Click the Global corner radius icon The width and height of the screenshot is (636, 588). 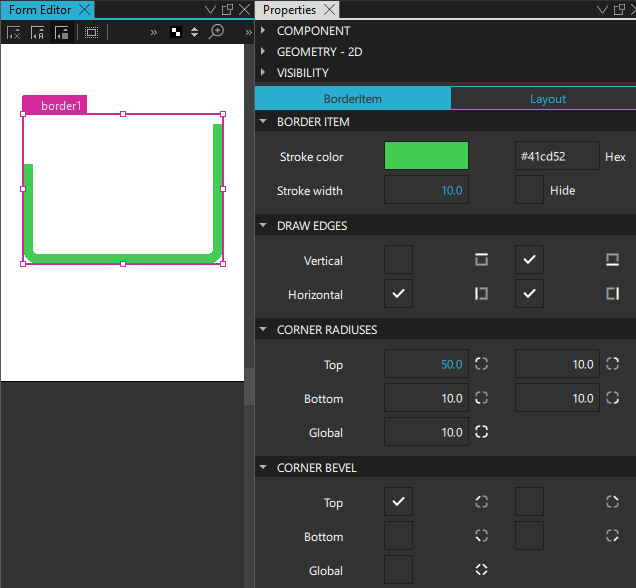pyautogui.click(x=481, y=432)
